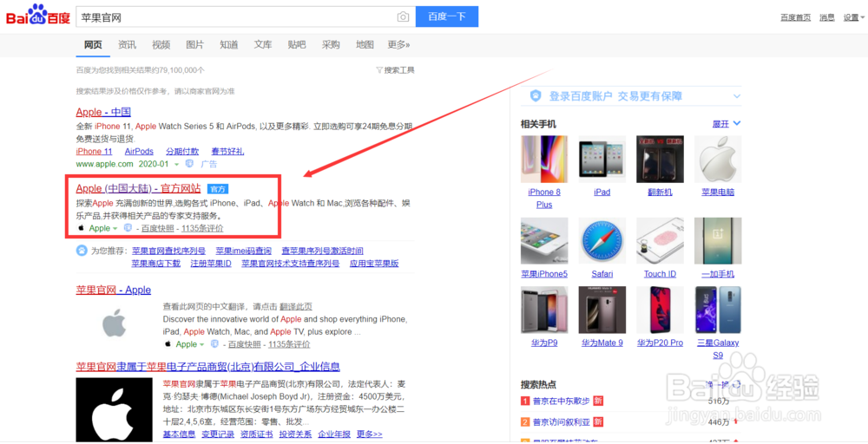Open camera image search icon

[x=403, y=17]
